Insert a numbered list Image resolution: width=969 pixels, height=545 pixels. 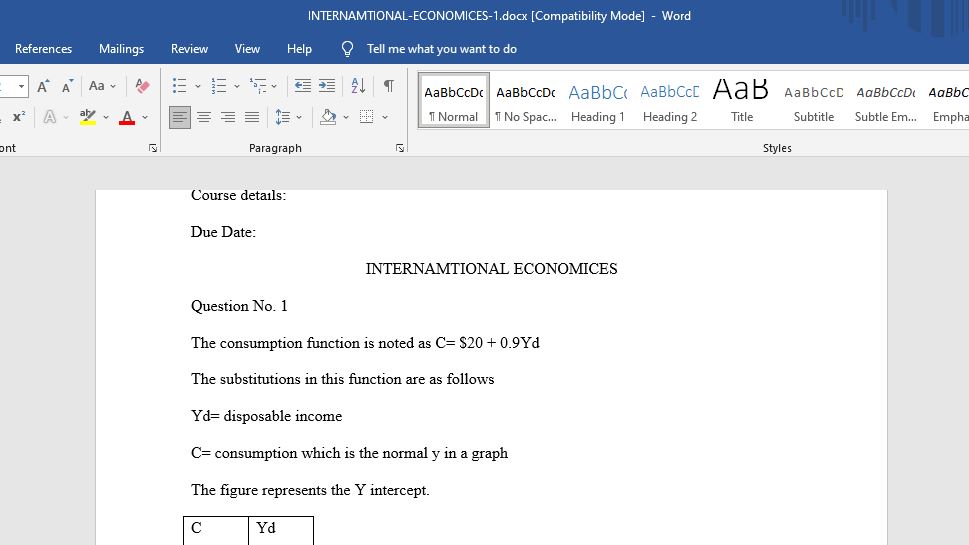(219, 86)
